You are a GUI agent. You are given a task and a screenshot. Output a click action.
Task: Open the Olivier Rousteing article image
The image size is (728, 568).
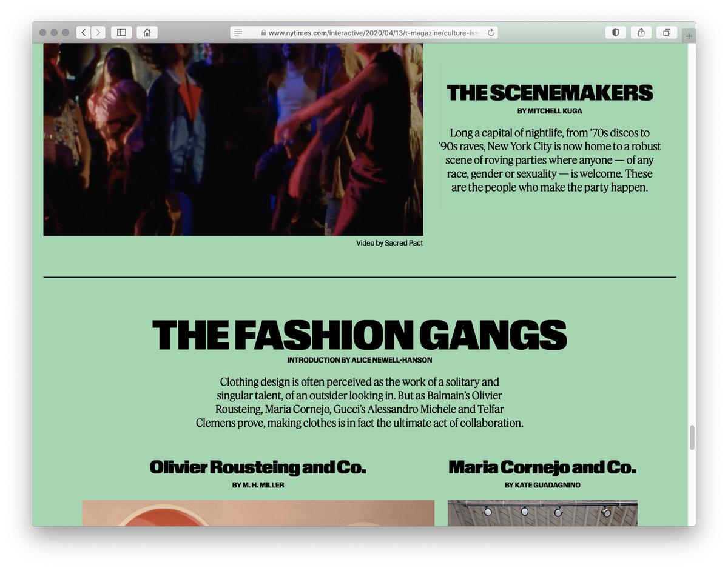tap(258, 513)
